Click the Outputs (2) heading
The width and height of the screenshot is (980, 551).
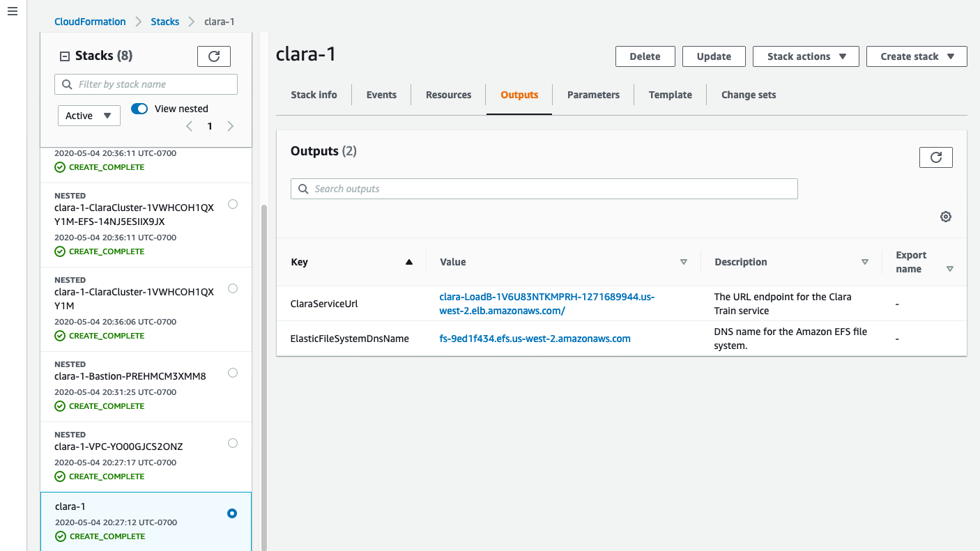323,151
